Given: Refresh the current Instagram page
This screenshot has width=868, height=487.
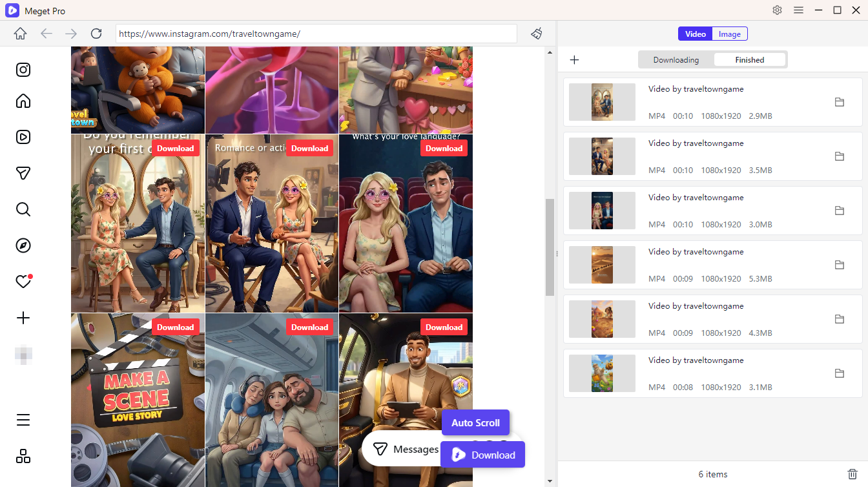Looking at the screenshot, I should tap(96, 33).
